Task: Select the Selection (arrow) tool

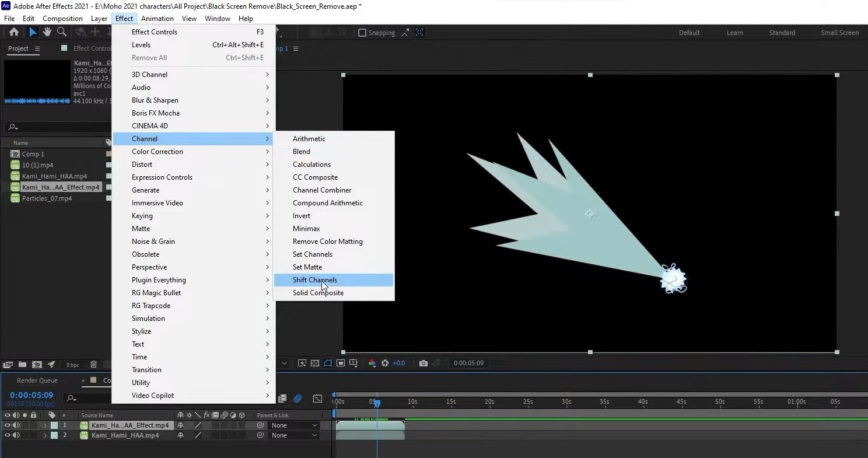Action: coord(33,32)
